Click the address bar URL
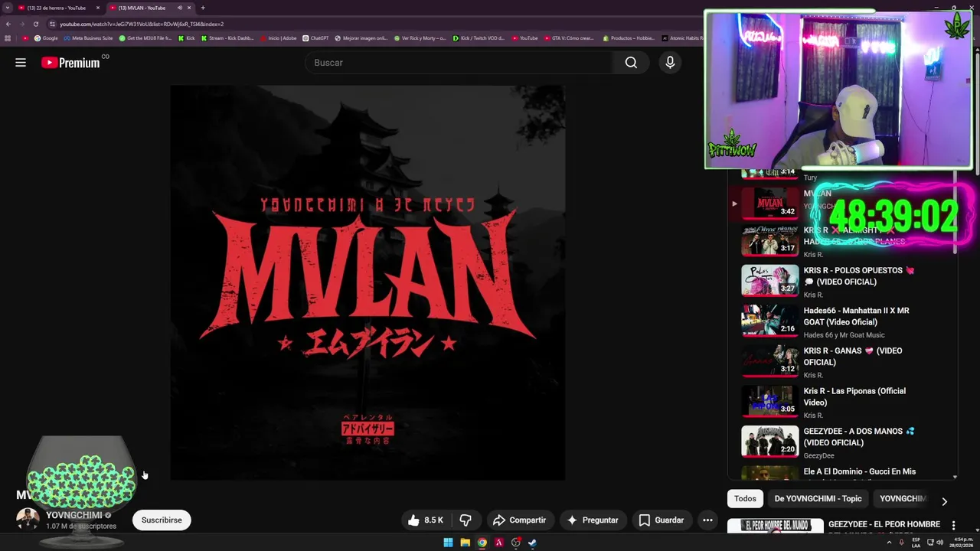The width and height of the screenshot is (980, 551). tap(142, 24)
